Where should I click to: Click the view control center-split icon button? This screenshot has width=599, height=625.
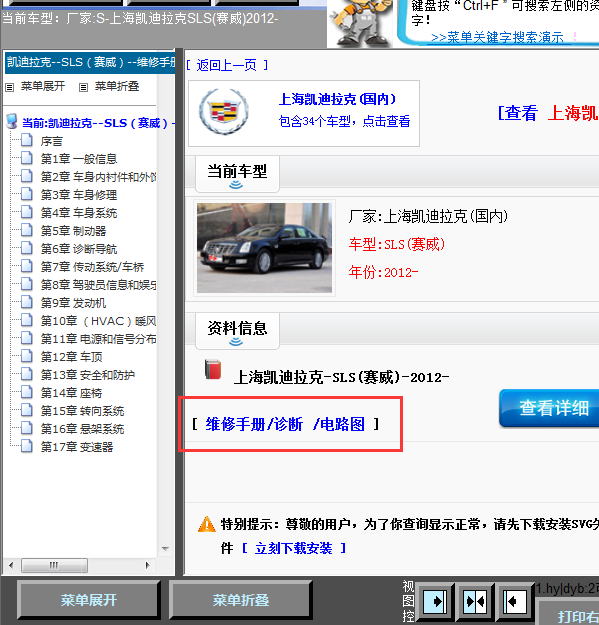(x=475, y=601)
